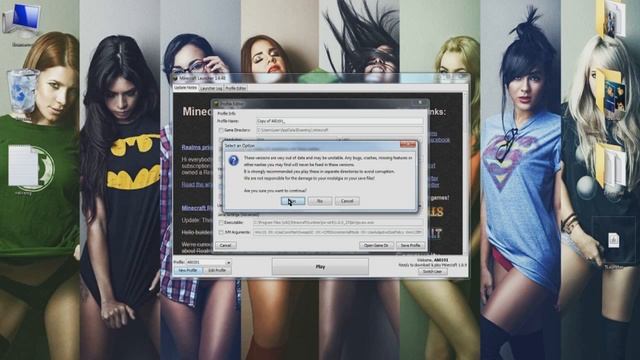Click the JVM Arguments text field
The width and height of the screenshot is (640, 360).
click(338, 232)
